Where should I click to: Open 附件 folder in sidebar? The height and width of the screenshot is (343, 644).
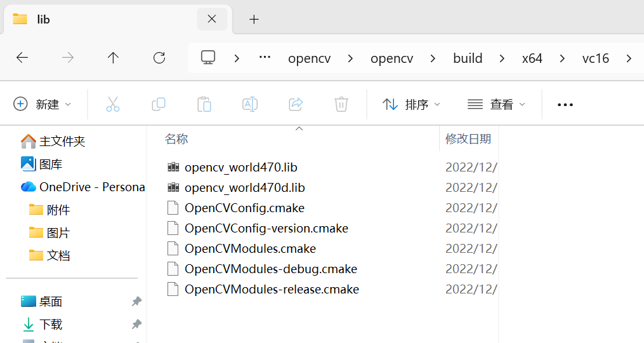pyautogui.click(x=49, y=210)
